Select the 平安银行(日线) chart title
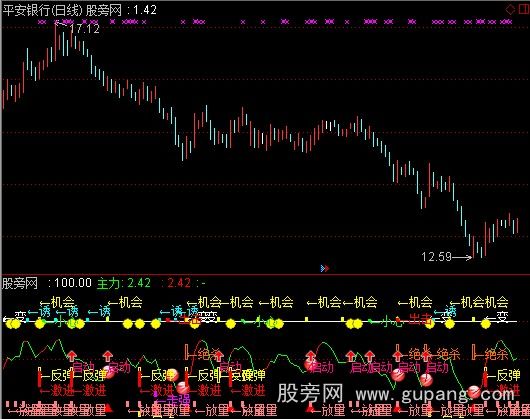 click(x=42, y=10)
